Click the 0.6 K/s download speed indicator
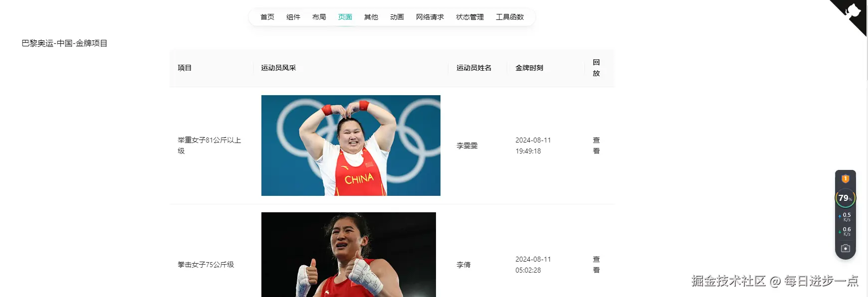Image resolution: width=868 pixels, height=297 pixels. pyautogui.click(x=845, y=232)
